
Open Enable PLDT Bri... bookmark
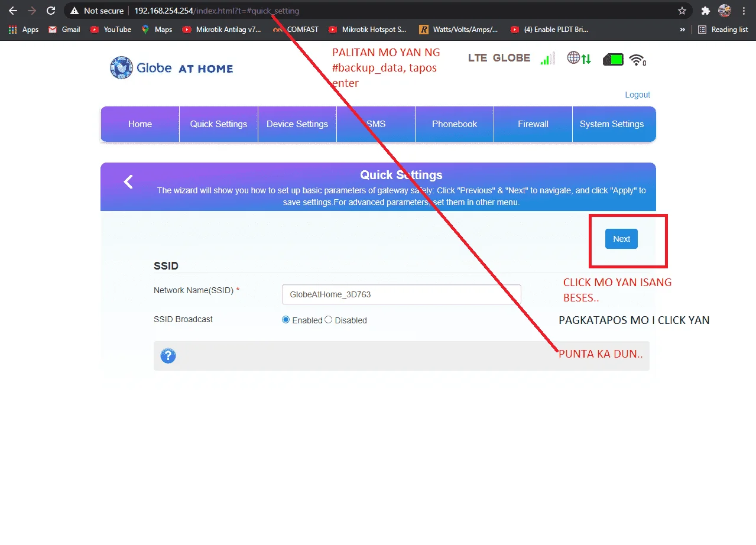[550, 30]
